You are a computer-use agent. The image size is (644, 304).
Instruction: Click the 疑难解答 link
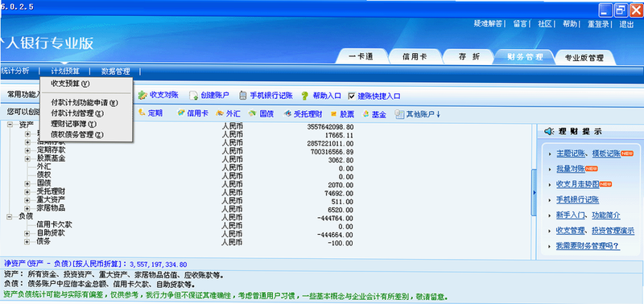pos(488,24)
